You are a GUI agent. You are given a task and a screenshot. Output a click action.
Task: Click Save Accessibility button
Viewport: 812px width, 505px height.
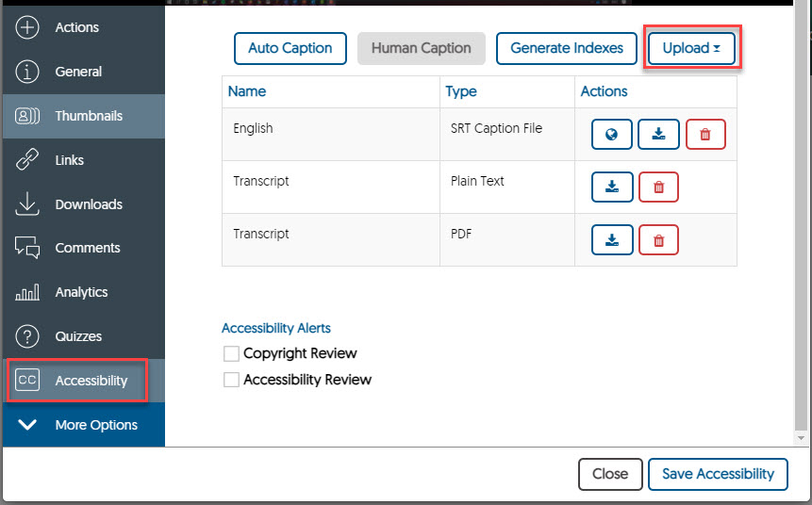pos(718,474)
